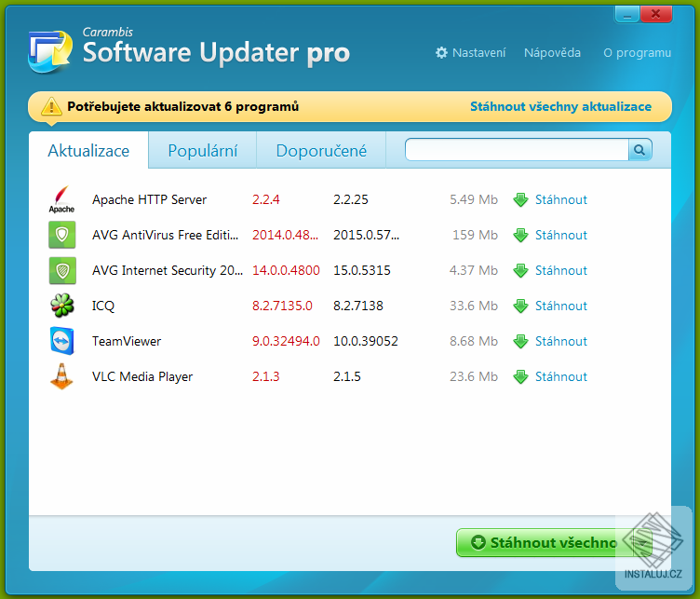This screenshot has width=700, height=599.
Task: Click Stáhnout link for ICQ
Action: [561, 306]
